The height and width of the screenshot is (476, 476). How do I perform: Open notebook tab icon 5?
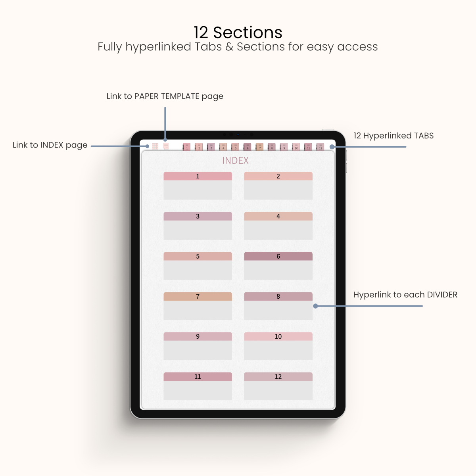click(x=235, y=147)
